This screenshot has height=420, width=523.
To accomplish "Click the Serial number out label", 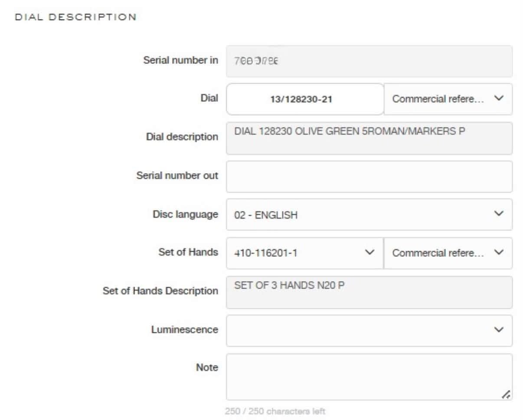I will click(177, 176).
